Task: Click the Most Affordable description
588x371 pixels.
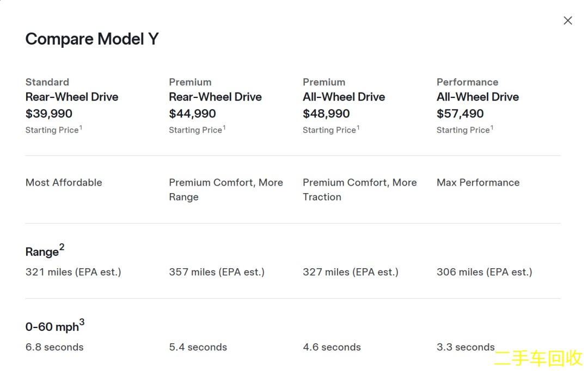Action: [x=64, y=183]
